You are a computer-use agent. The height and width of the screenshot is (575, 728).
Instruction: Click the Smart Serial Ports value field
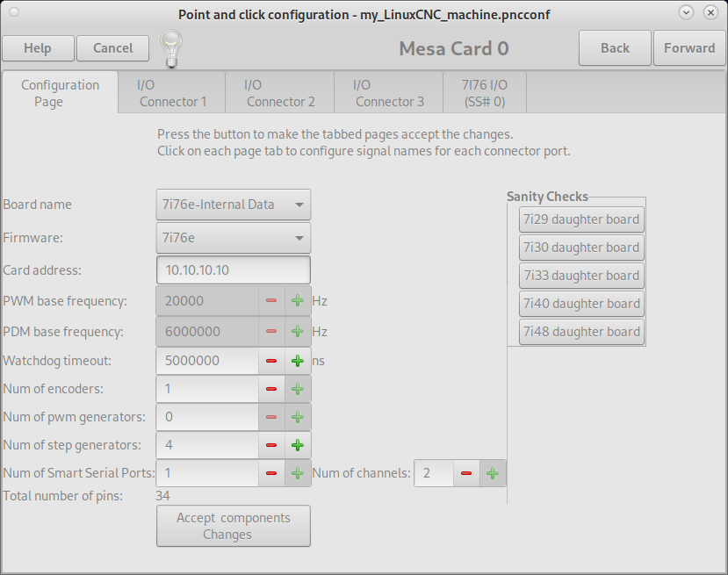pos(207,473)
